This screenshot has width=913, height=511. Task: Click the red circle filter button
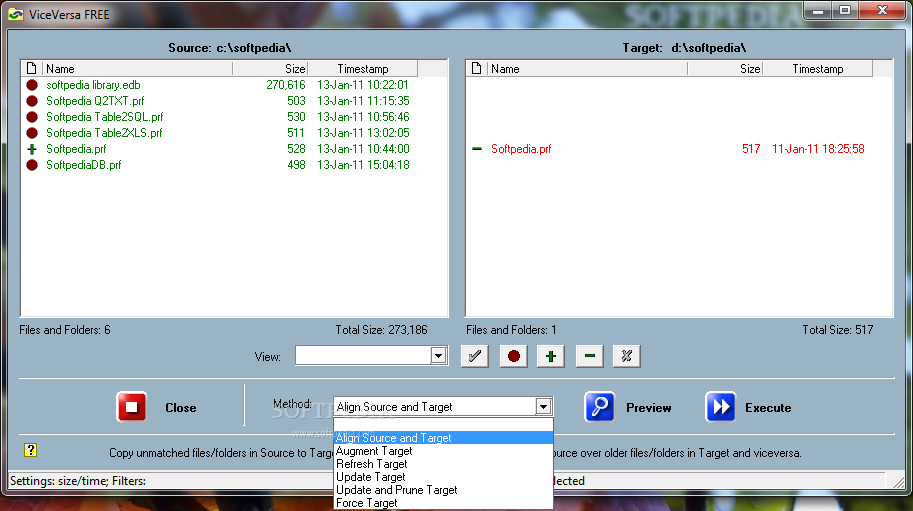coord(514,356)
